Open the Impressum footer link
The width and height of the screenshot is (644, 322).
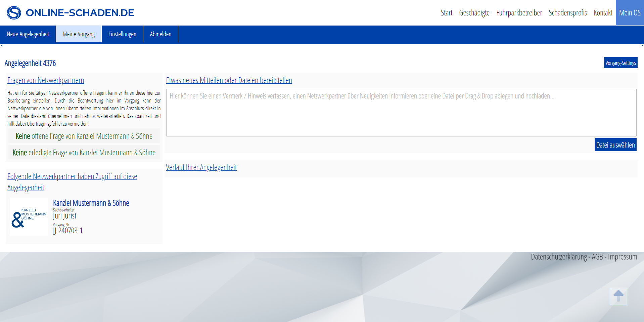(x=622, y=257)
